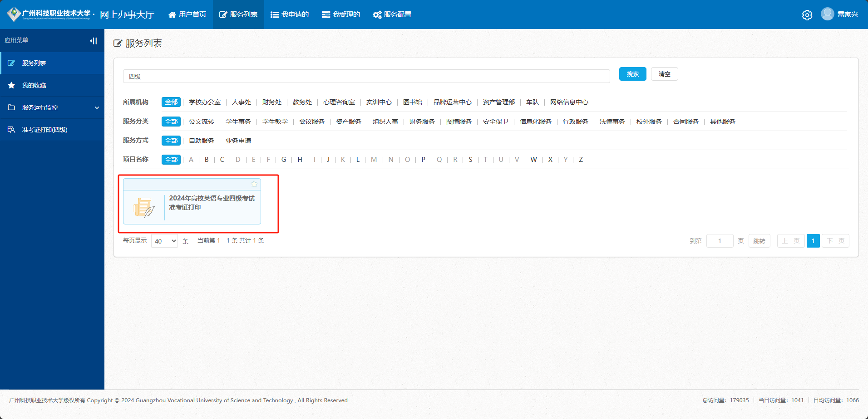Screen dimensions: 868x419
Task: Click the 搜索 button
Action: 632,74
